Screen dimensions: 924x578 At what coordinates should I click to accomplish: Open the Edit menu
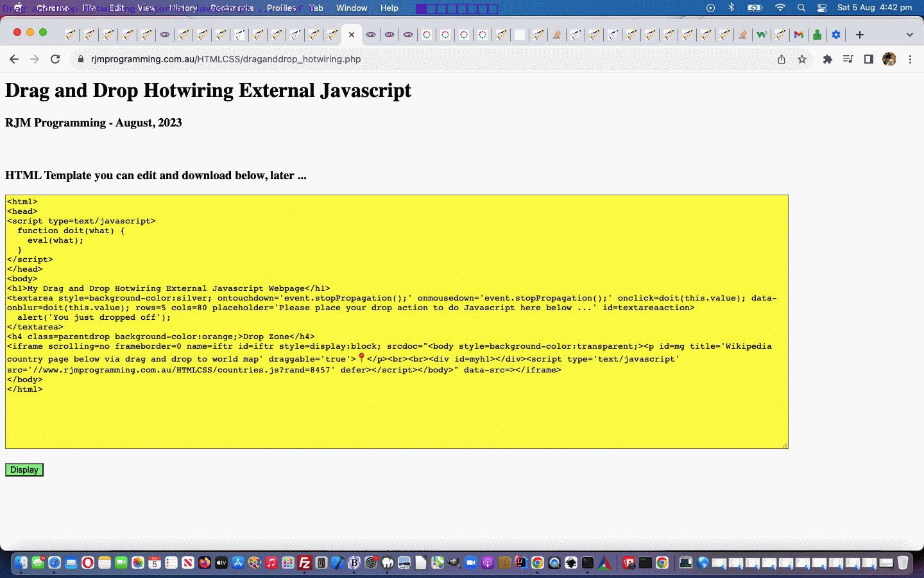click(x=117, y=8)
